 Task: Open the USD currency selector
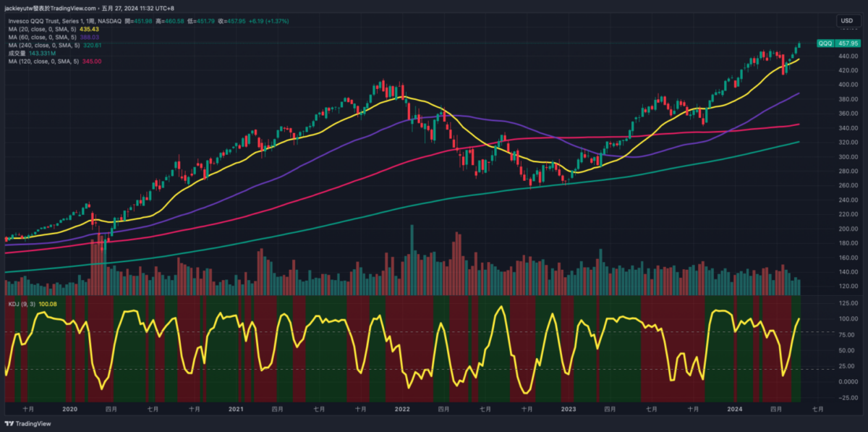846,21
